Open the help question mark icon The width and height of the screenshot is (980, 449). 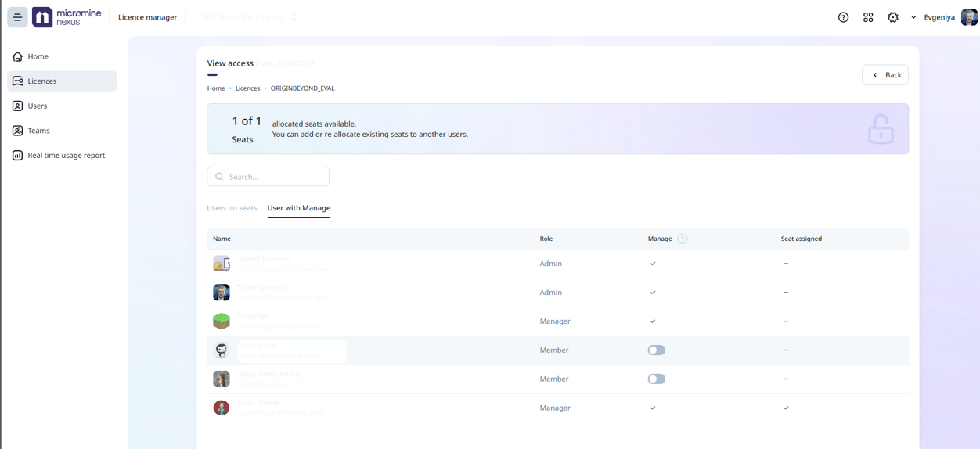[x=843, y=17]
